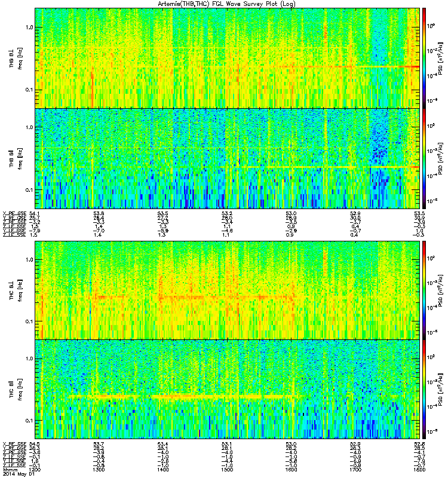
Task: Click the '2014 May 01' date label
Action: pos(19,474)
